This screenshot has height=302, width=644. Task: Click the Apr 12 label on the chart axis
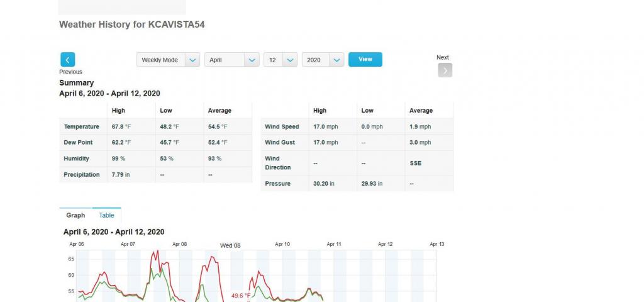(x=386, y=244)
